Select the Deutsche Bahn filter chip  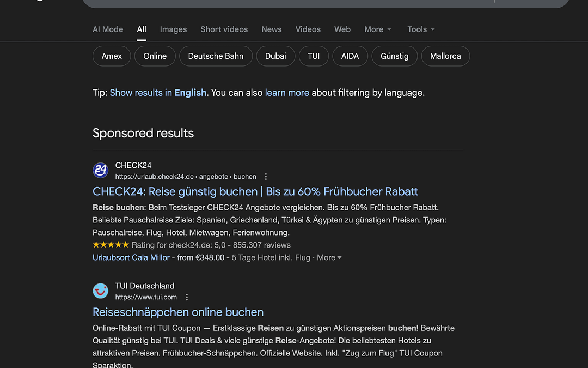(x=216, y=56)
